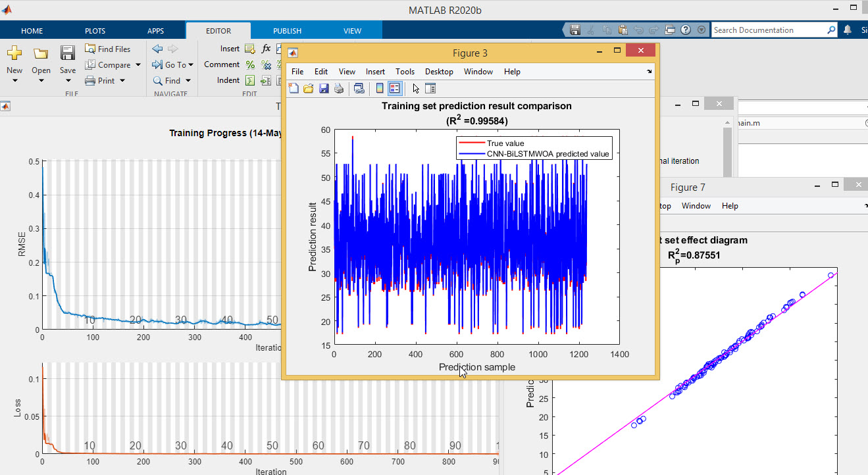Image resolution: width=868 pixels, height=475 pixels.
Task: Click the Open folder icon in ribbon
Action: coord(41,53)
